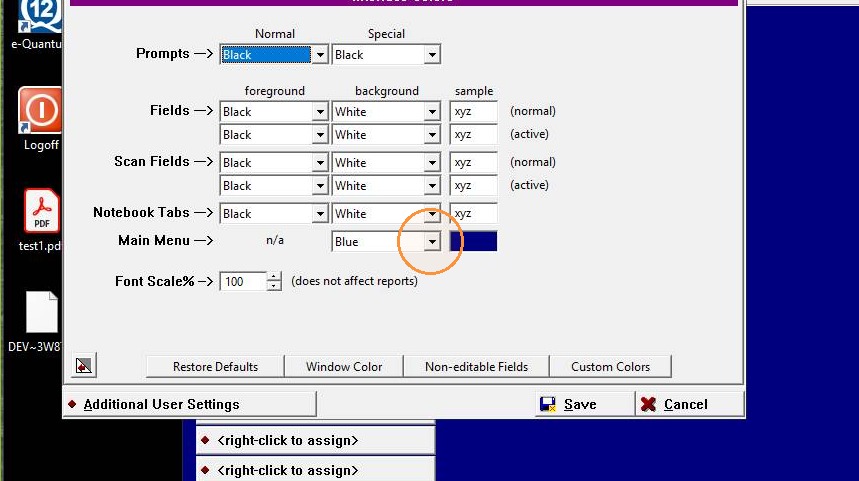Open Notebook Tabs foreground color dropdown
This screenshot has height=481, width=859.
(x=320, y=214)
